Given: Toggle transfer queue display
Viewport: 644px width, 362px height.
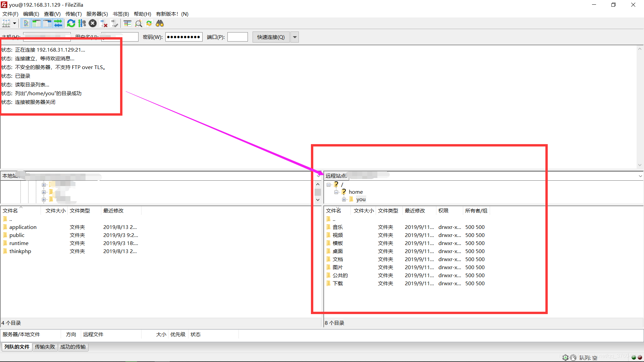Looking at the screenshot, I should [58, 23].
